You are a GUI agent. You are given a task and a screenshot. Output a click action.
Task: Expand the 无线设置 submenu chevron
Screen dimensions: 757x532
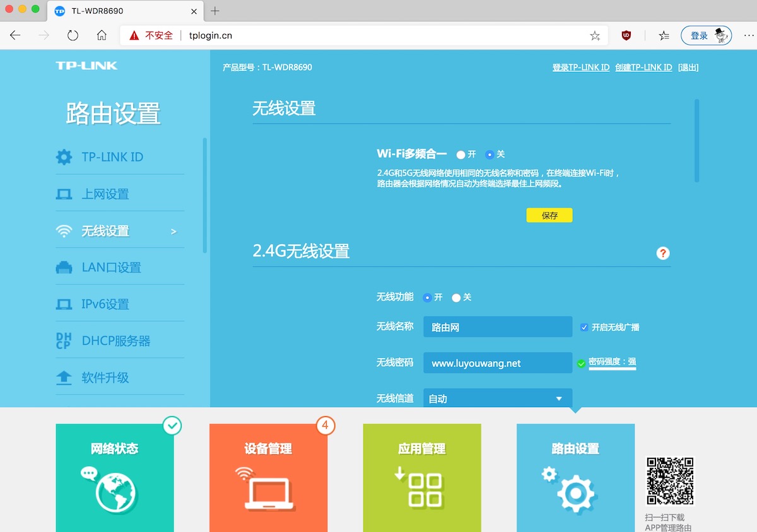click(x=175, y=231)
